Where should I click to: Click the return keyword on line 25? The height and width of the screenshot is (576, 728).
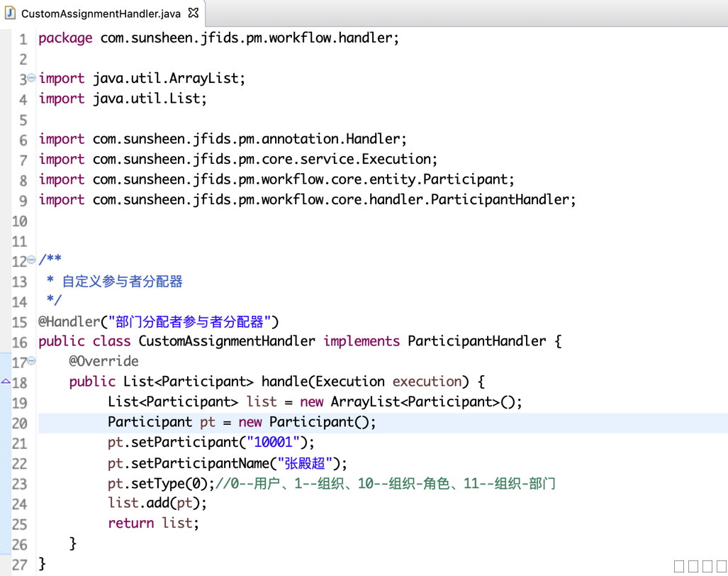click(x=130, y=523)
